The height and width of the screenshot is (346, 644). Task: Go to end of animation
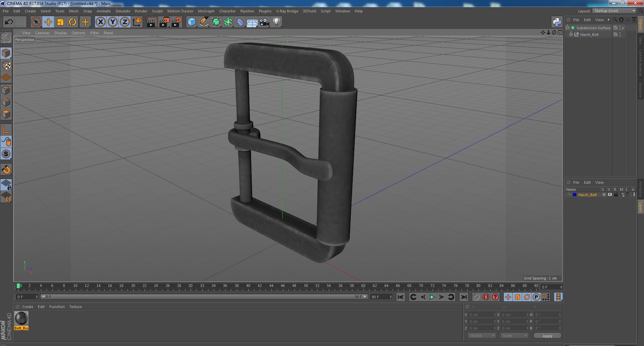pos(463,297)
